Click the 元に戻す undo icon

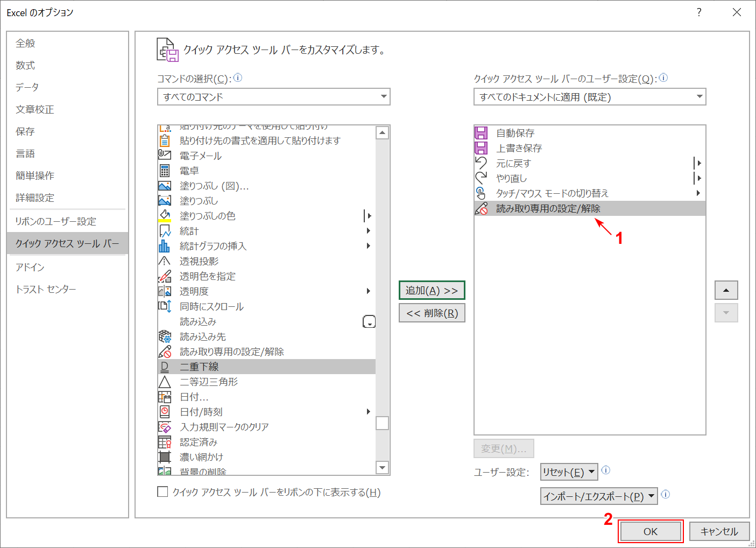481,163
